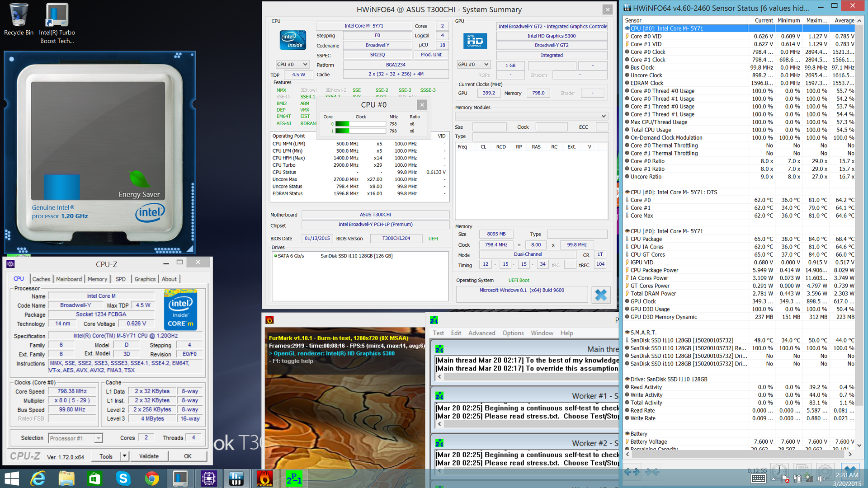
Task: Click the volume speaker tray icon
Action: click(821, 479)
